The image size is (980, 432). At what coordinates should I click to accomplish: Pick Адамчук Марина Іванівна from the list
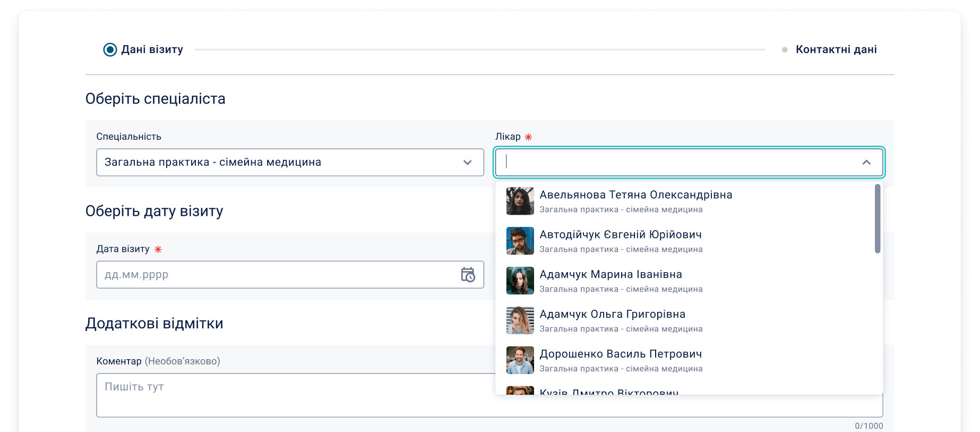611,275
